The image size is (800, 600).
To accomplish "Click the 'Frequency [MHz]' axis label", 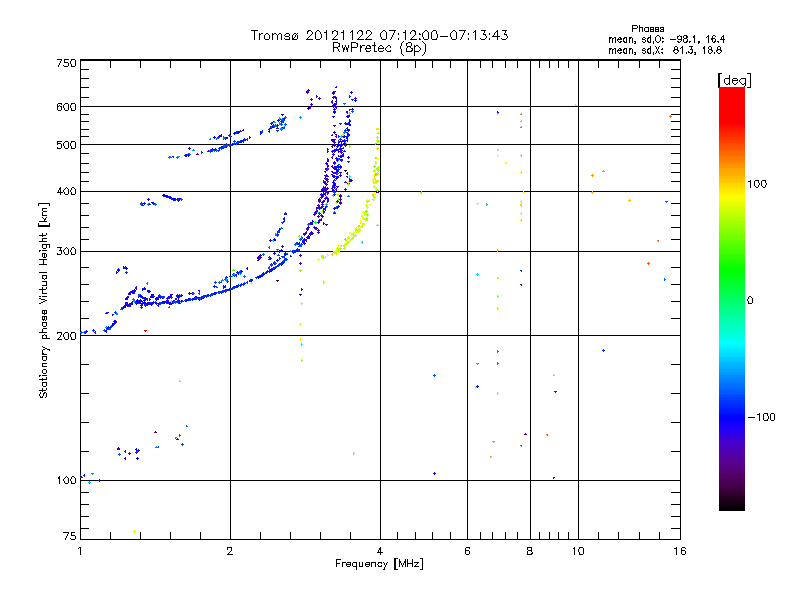I will (x=379, y=564).
